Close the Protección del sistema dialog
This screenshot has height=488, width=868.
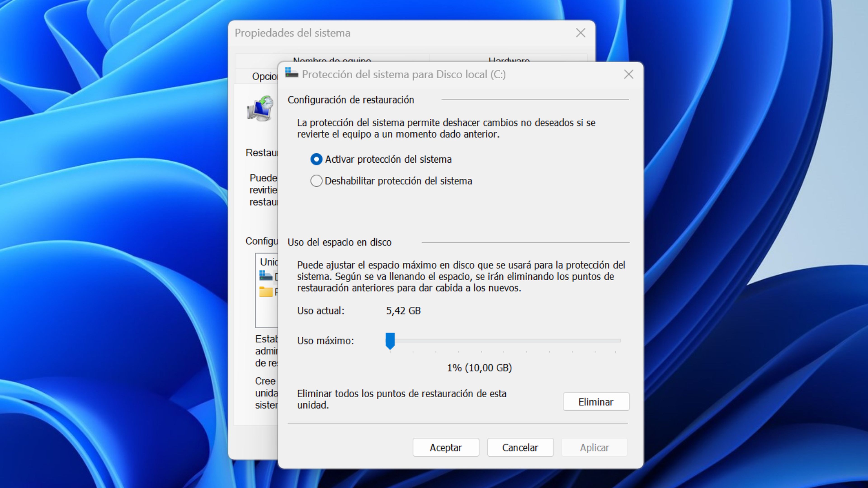628,74
